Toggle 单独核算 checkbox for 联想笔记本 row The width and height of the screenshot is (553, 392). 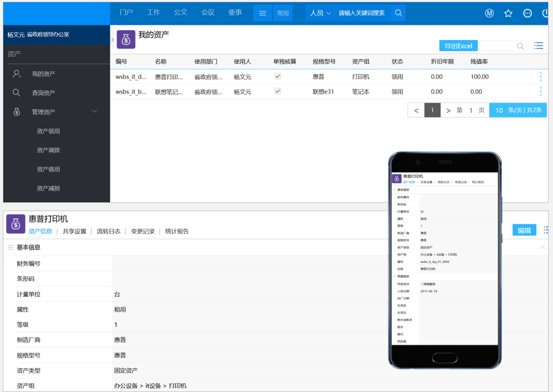(x=278, y=91)
